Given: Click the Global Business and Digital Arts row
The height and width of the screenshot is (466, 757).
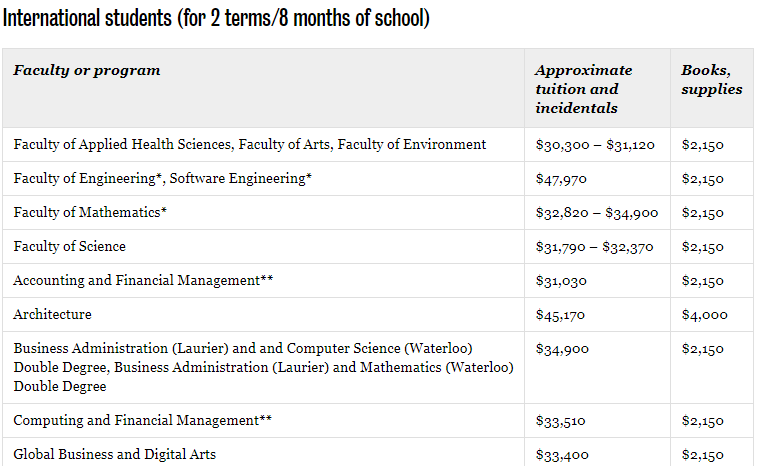Looking at the screenshot, I should [114, 454].
